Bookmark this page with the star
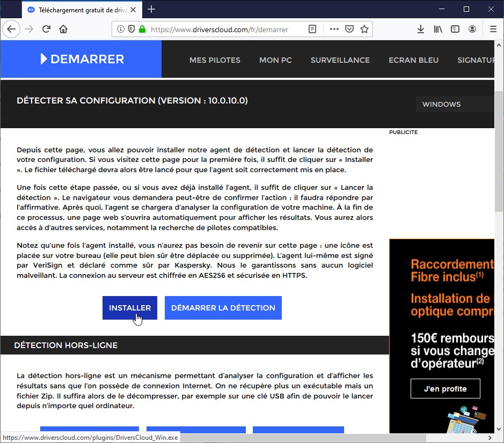Image resolution: width=504 pixels, height=443 pixels. pyautogui.click(x=364, y=29)
